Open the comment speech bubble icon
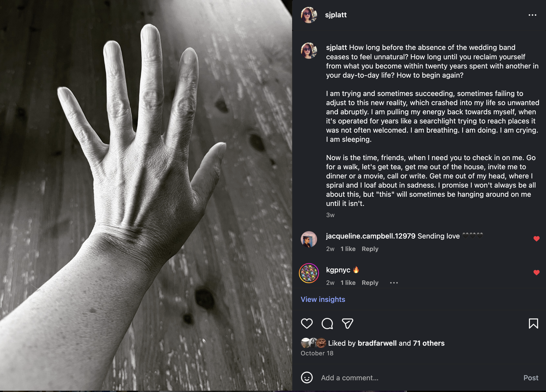Image resolution: width=546 pixels, height=392 pixels. (327, 324)
